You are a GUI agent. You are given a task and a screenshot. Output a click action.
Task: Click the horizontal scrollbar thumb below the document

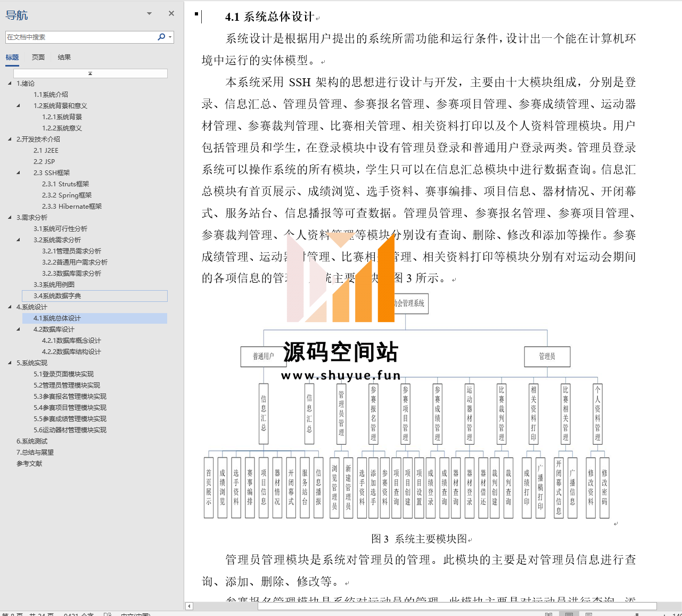click(x=457, y=606)
